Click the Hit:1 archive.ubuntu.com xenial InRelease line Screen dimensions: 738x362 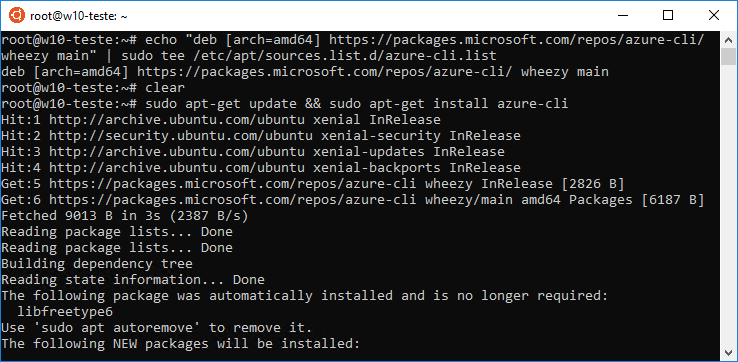tap(221, 120)
